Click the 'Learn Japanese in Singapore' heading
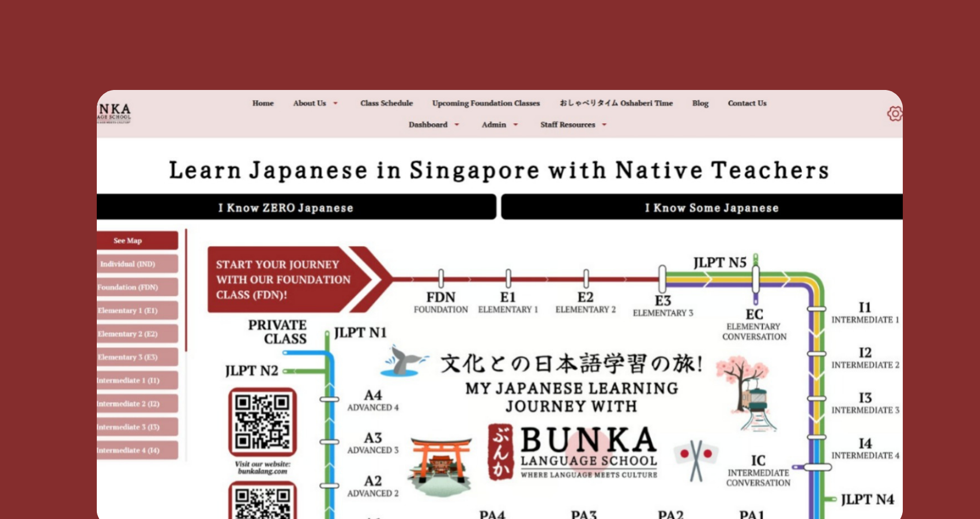 coord(499,170)
